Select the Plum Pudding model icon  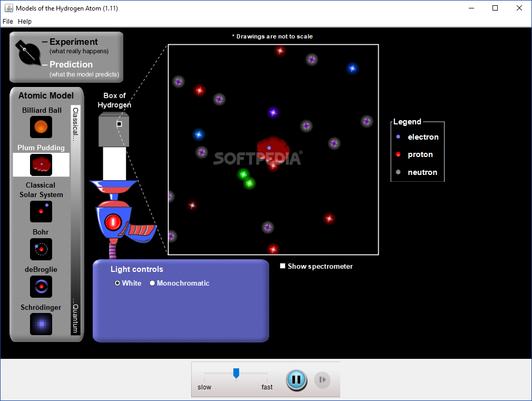(41, 165)
